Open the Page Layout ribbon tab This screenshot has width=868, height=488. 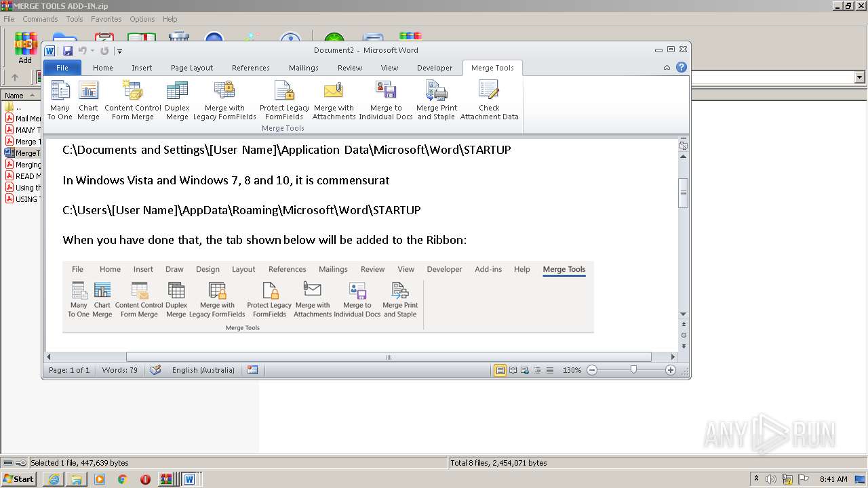(192, 68)
